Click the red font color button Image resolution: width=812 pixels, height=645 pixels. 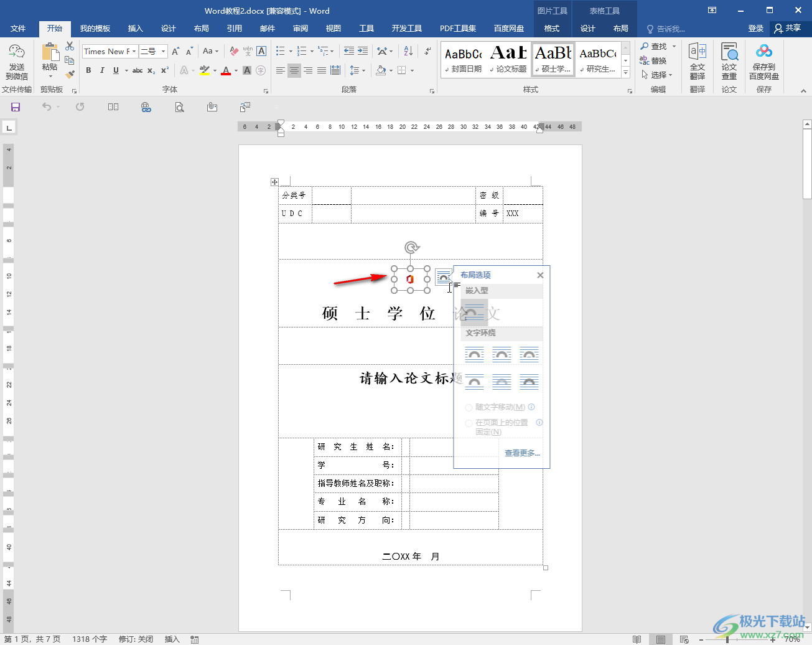pyautogui.click(x=226, y=70)
